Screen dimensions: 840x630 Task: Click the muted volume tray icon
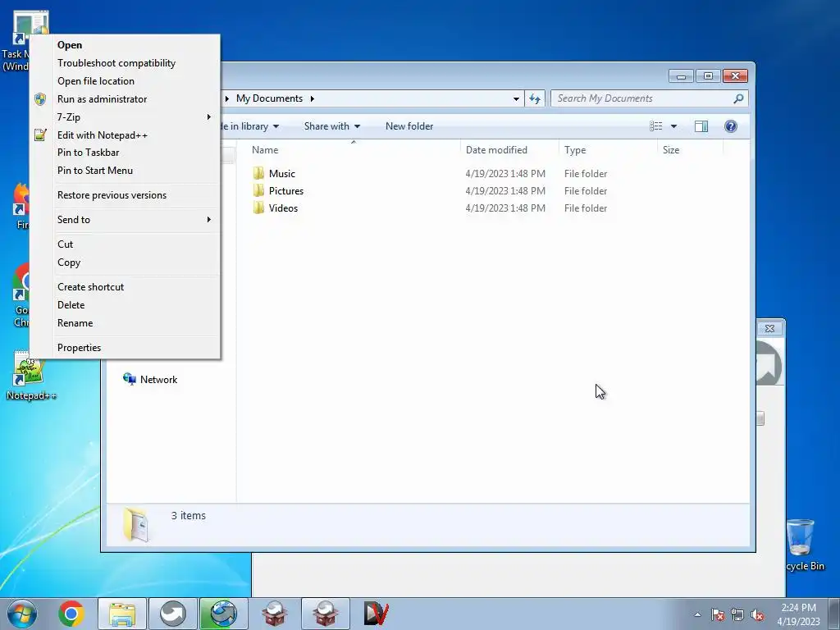click(x=757, y=614)
